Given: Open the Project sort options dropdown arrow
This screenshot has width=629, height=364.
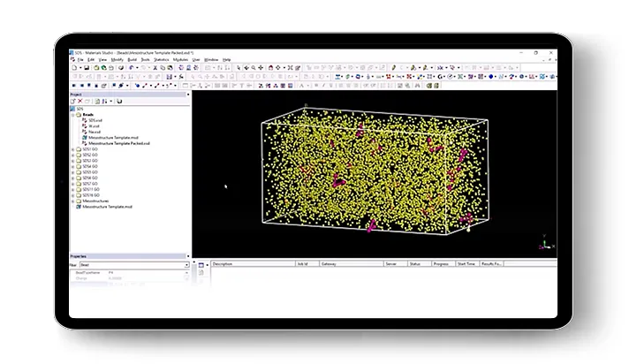Looking at the screenshot, I should (x=111, y=101).
